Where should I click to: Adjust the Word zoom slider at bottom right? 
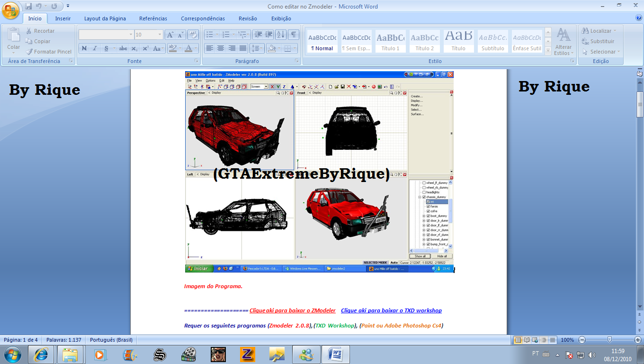tap(611, 340)
